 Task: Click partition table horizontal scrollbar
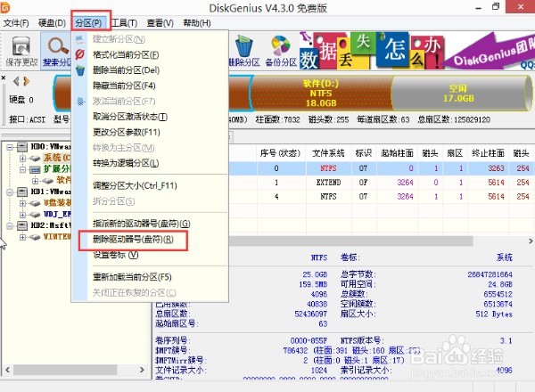(350, 241)
